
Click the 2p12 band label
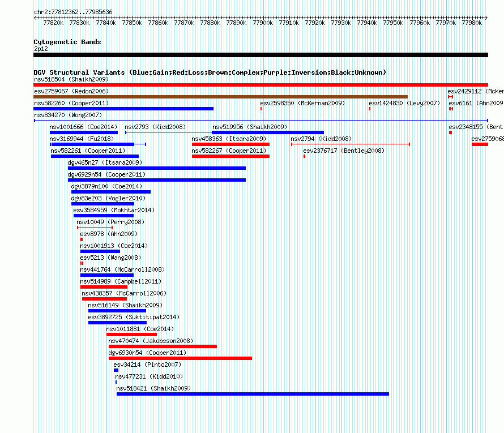[41, 49]
